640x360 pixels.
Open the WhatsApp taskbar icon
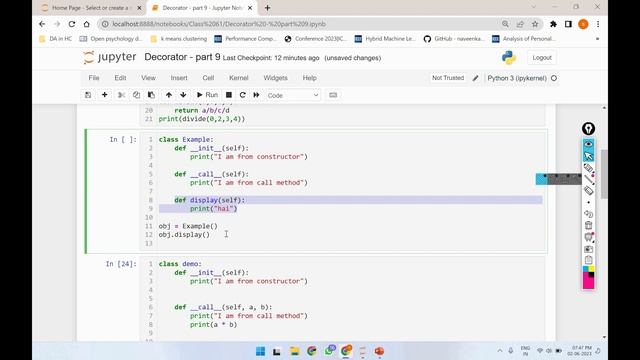point(329,351)
